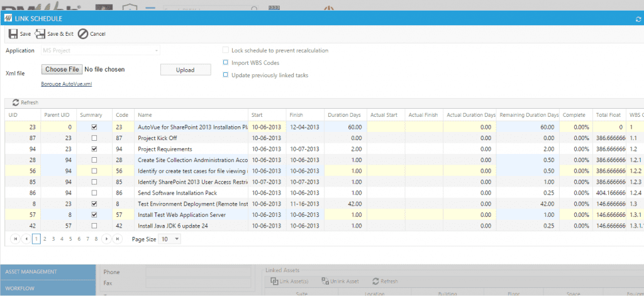Click the Save disk icon
644x296 pixels.
pyautogui.click(x=13, y=34)
